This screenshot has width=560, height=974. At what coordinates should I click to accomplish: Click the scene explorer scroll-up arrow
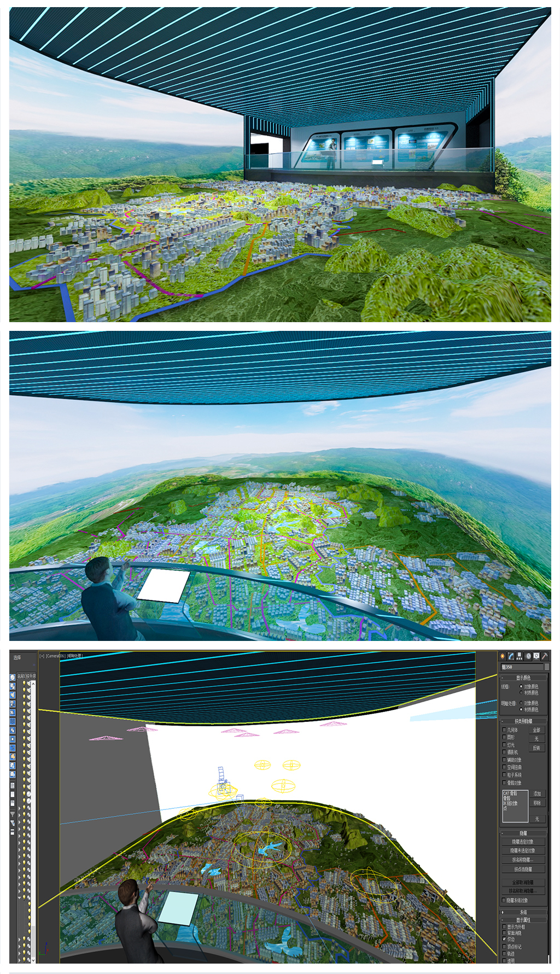[x=33, y=684]
